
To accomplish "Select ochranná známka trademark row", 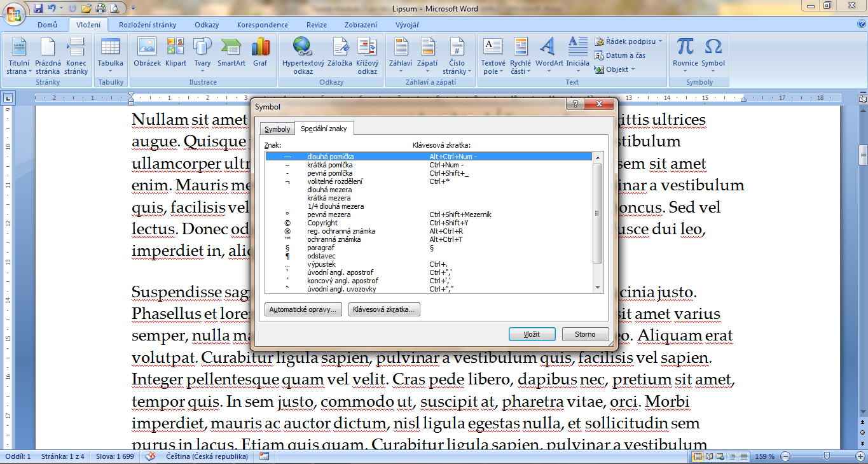I will point(429,239).
